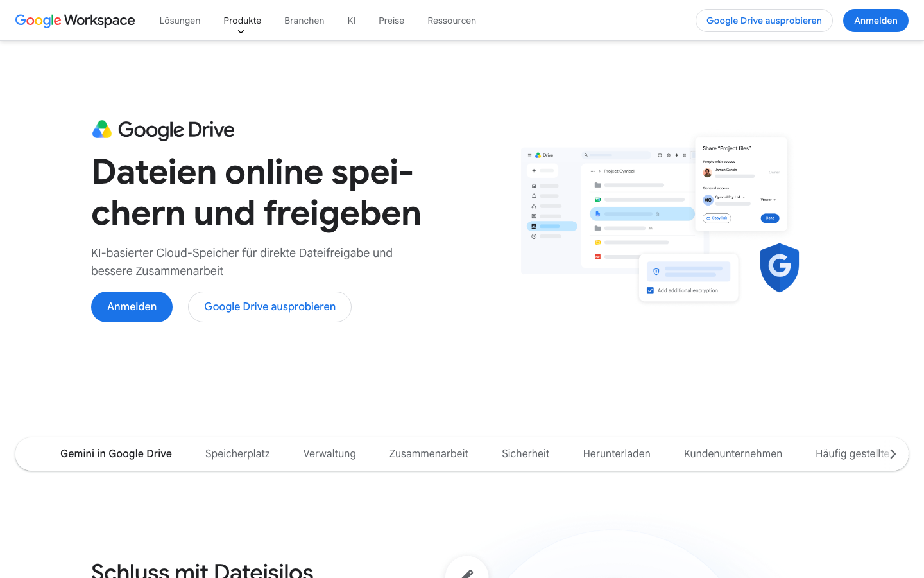The height and width of the screenshot is (578, 924).
Task: Open the KI menu item
Action: pos(352,21)
